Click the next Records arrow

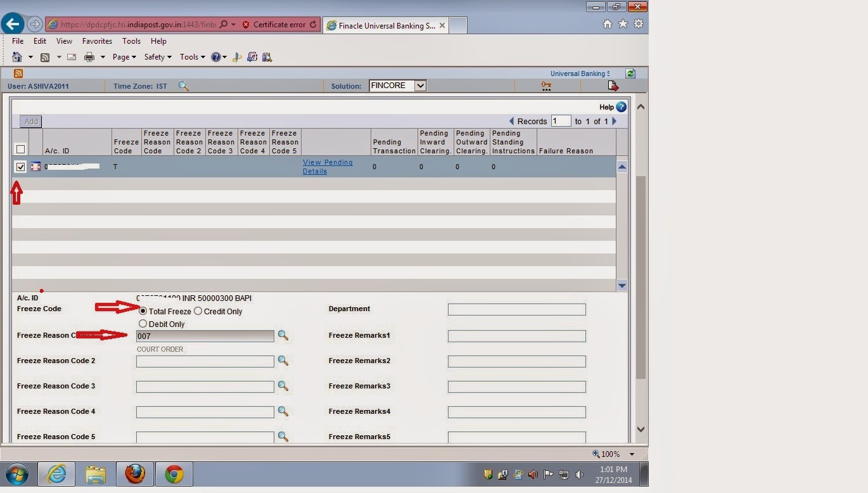(x=614, y=121)
